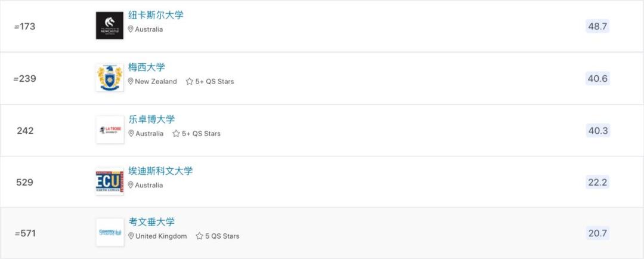Open the 埃迪斯科文大学 university link

(160, 171)
